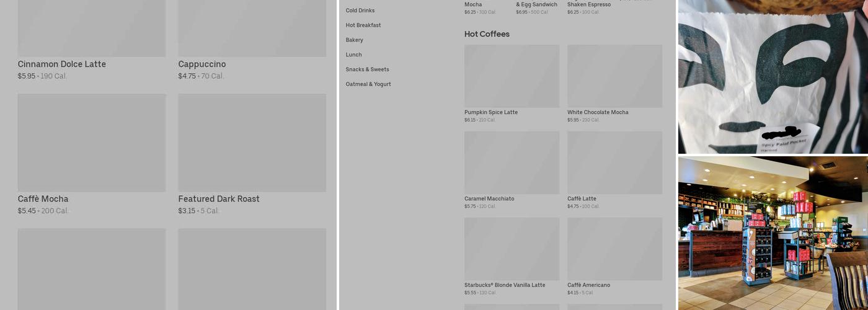The width and height of the screenshot is (868, 310).
Task: Click the Pumpkin Spice Latte name
Action: click(x=491, y=112)
